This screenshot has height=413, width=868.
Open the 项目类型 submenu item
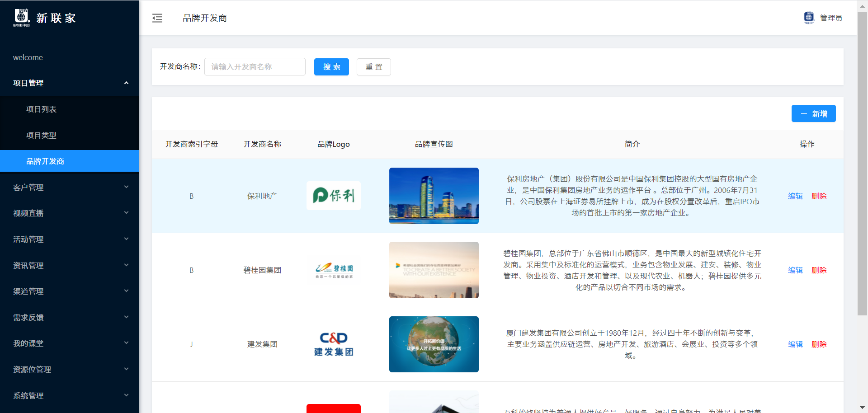coord(69,136)
